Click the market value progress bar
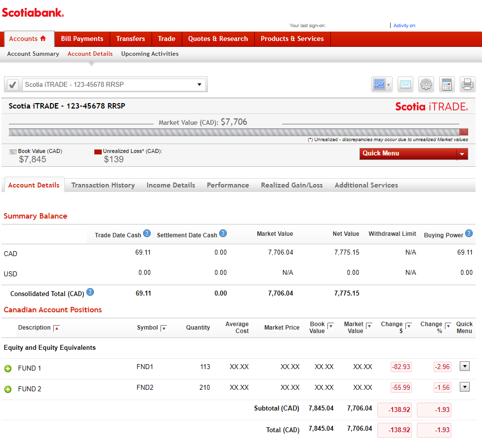The width and height of the screenshot is (482, 448). pyautogui.click(x=239, y=132)
